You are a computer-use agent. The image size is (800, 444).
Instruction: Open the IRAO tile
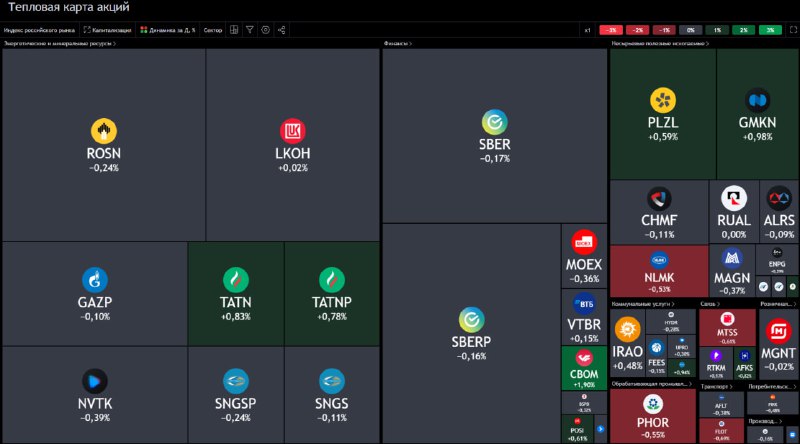pyautogui.click(x=628, y=342)
